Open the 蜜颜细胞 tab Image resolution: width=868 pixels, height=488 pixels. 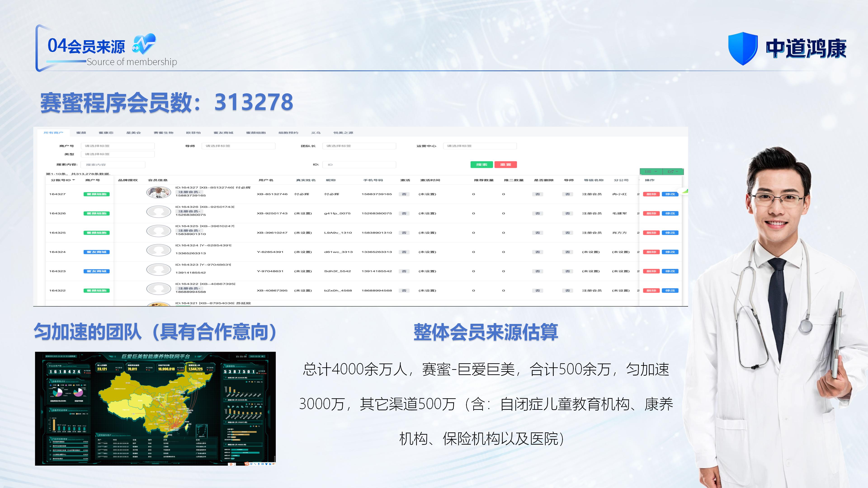tap(256, 133)
